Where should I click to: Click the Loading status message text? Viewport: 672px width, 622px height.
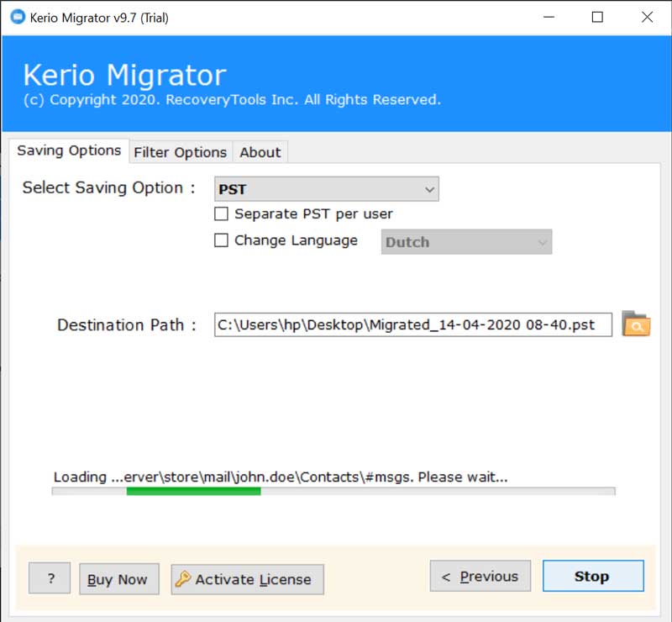(281, 477)
